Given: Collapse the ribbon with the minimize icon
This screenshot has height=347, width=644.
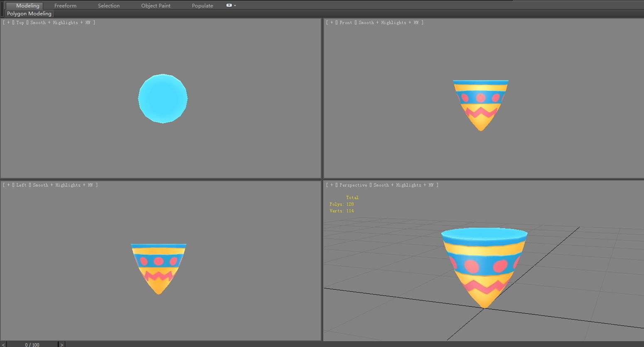Looking at the screenshot, I should [228, 5].
